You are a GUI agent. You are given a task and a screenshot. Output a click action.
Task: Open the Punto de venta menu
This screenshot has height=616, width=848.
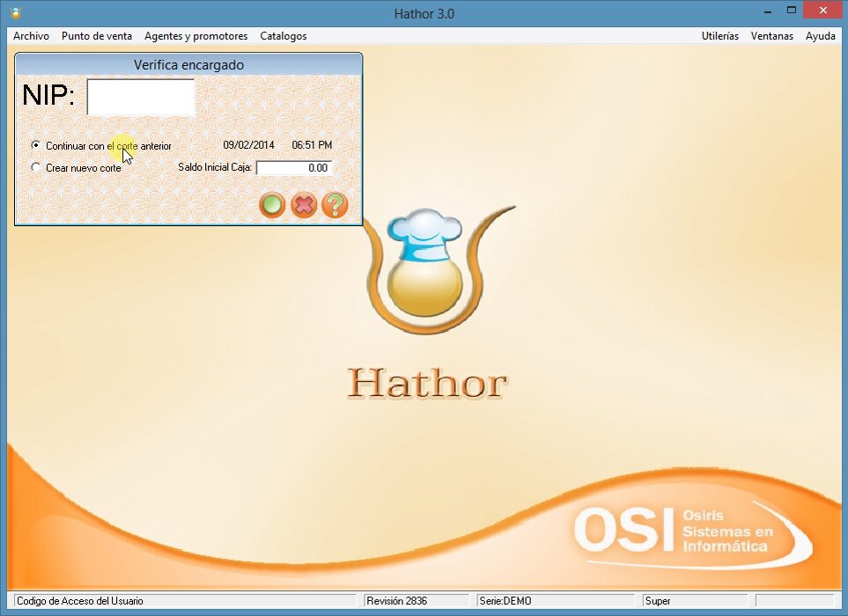click(x=97, y=36)
